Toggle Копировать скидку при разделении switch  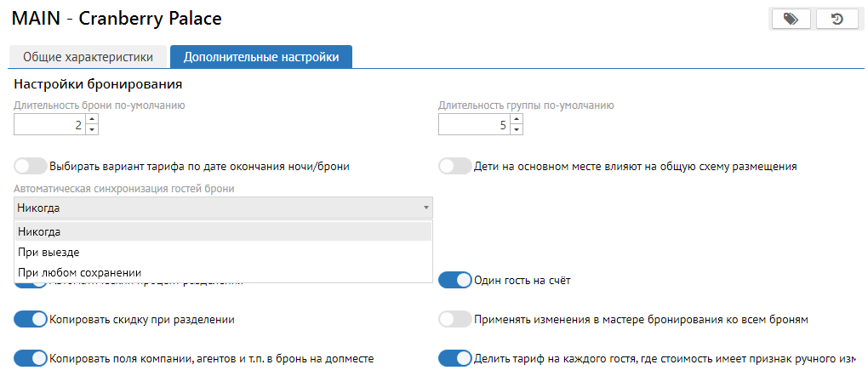(31, 319)
